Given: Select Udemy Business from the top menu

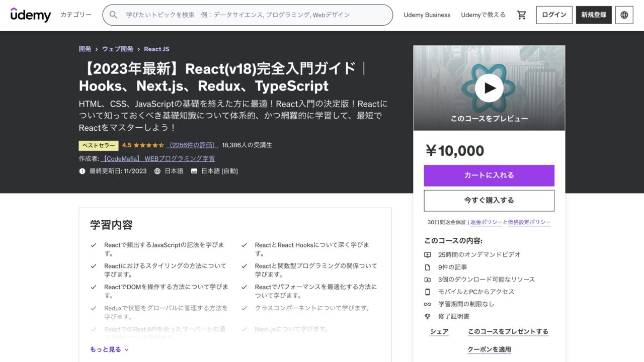Looking at the screenshot, I should coord(427,15).
